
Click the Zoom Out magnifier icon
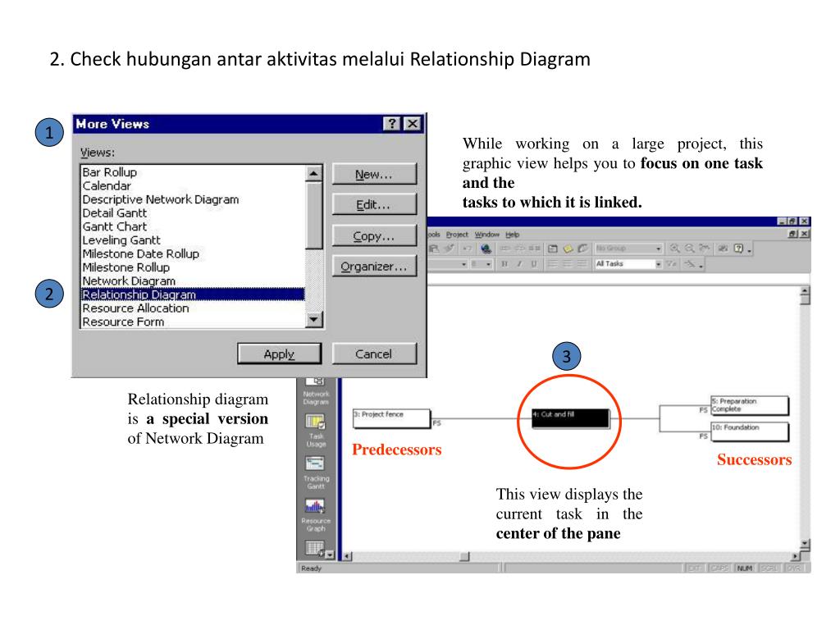690,249
